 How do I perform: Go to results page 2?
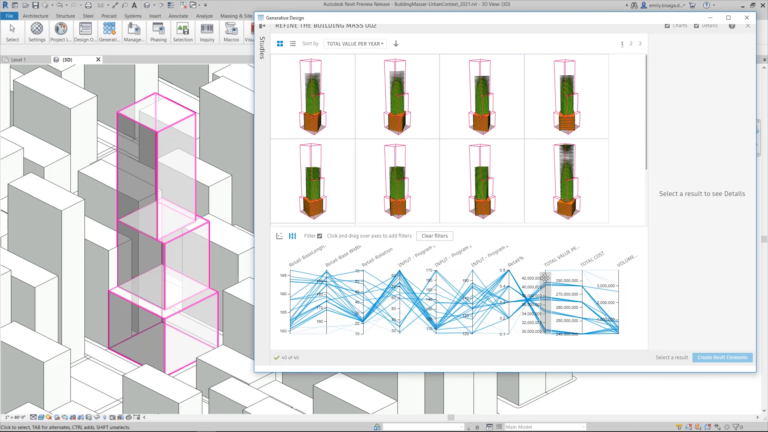[631, 44]
